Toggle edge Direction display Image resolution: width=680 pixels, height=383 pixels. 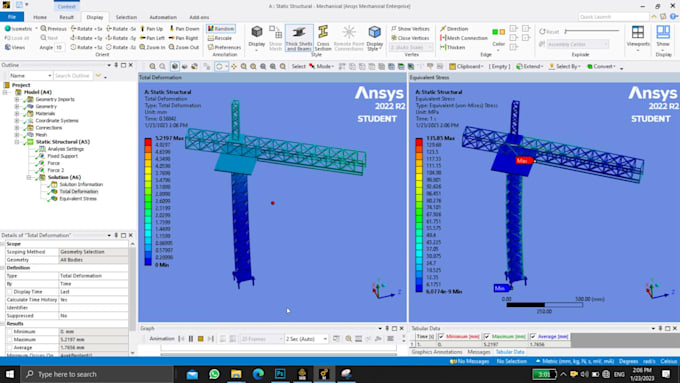pyautogui.click(x=454, y=29)
